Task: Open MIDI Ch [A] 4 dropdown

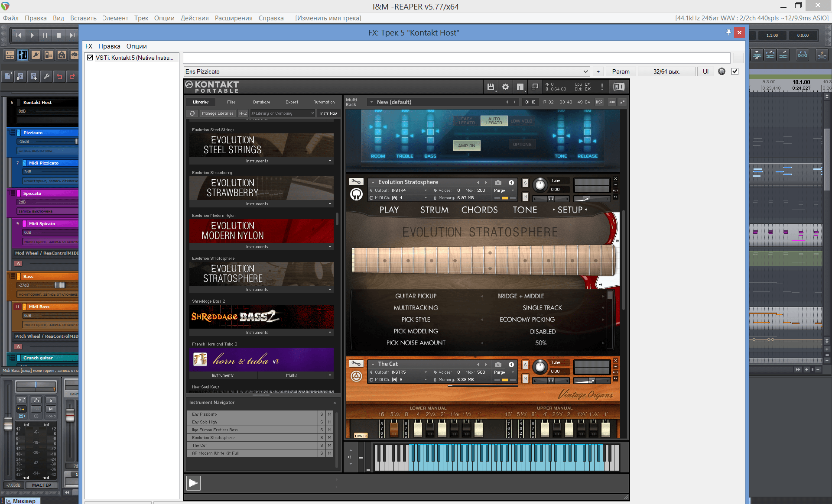Action: click(x=399, y=198)
